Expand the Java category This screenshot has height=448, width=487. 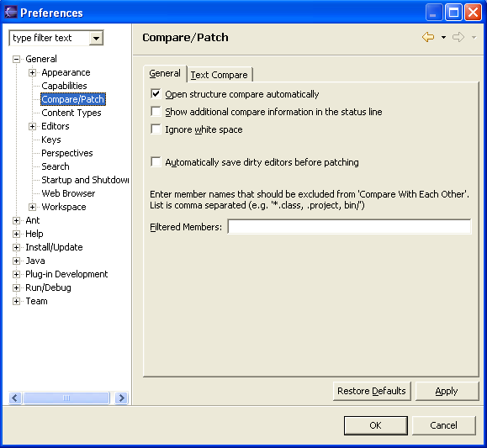(x=16, y=261)
